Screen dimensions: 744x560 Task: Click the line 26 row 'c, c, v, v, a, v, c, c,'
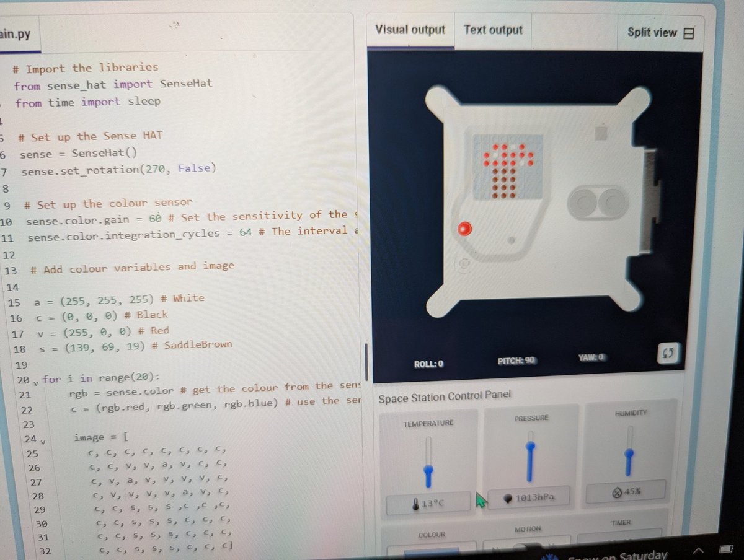[159, 465]
